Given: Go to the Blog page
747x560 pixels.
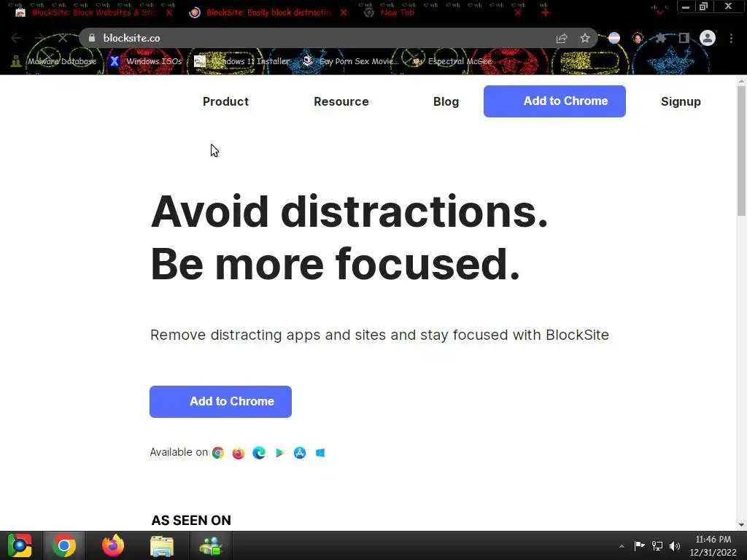Looking at the screenshot, I should tap(446, 102).
